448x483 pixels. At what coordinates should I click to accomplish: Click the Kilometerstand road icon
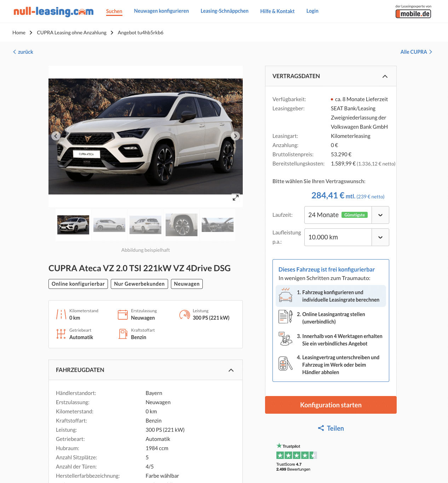click(x=61, y=314)
